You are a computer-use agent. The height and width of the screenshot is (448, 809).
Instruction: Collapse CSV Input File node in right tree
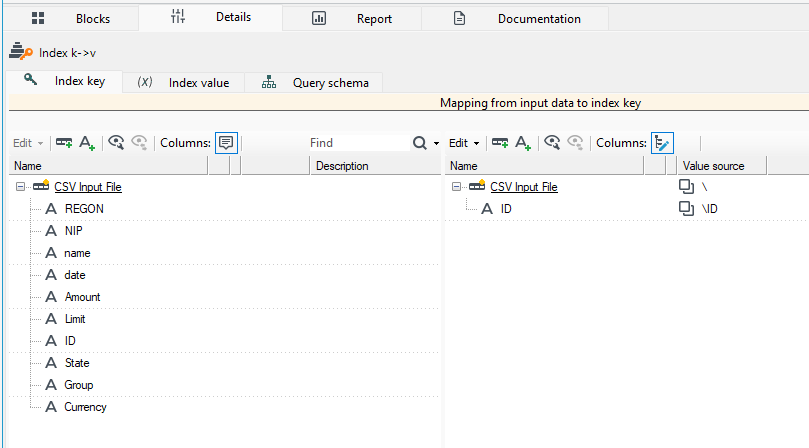tap(456, 187)
